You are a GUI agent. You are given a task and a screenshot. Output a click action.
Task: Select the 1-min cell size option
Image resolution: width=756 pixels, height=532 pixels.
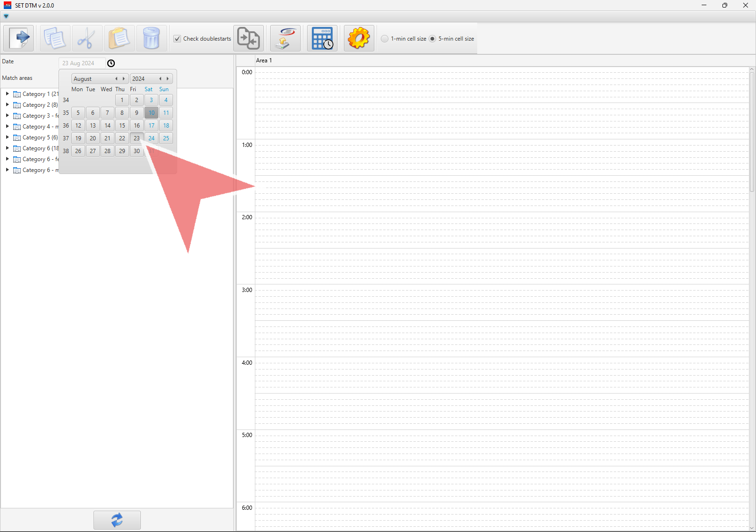coord(385,39)
